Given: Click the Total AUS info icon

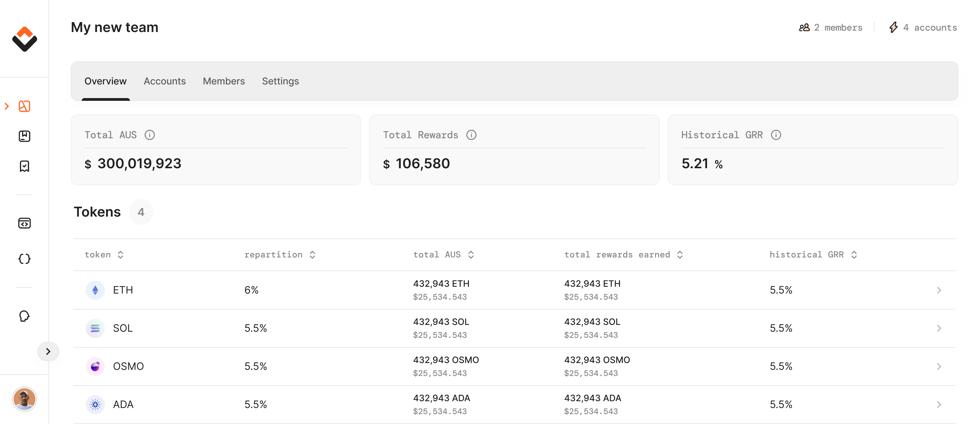Looking at the screenshot, I should click(149, 135).
